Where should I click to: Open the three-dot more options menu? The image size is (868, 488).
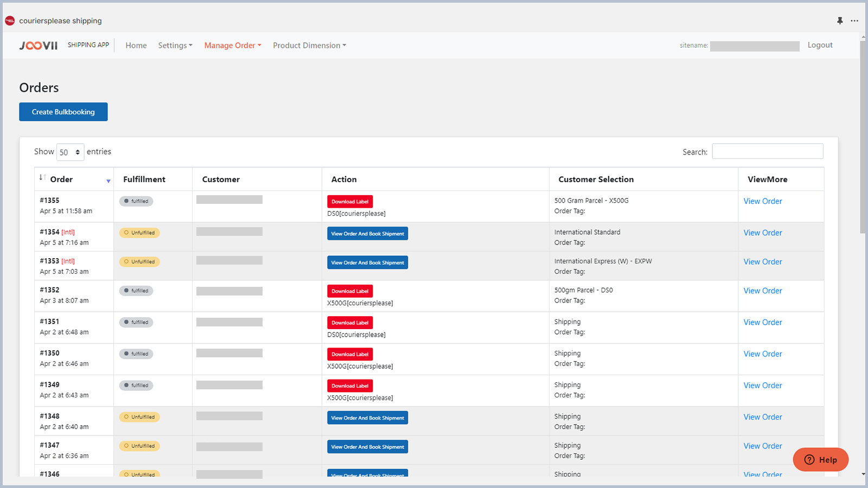(x=854, y=21)
